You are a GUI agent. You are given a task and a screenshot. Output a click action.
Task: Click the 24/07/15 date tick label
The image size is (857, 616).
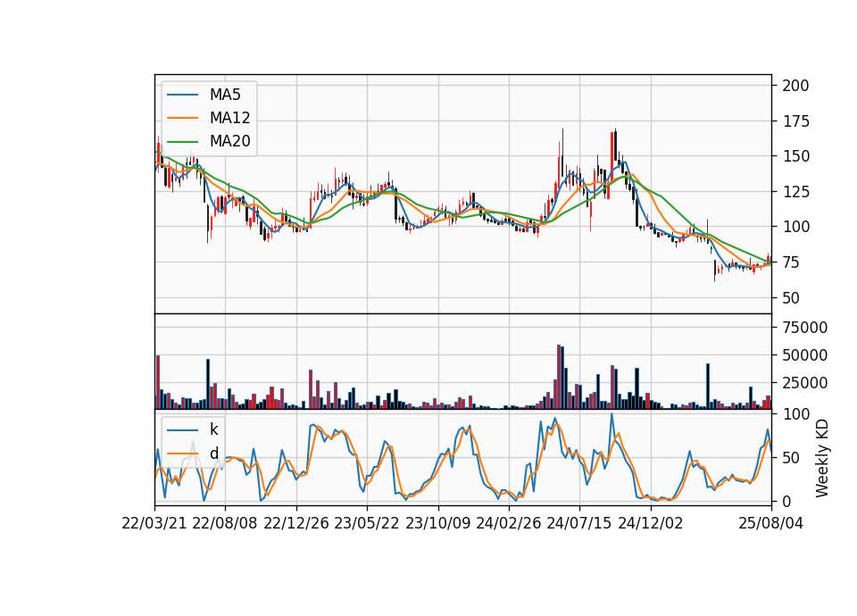click(579, 523)
